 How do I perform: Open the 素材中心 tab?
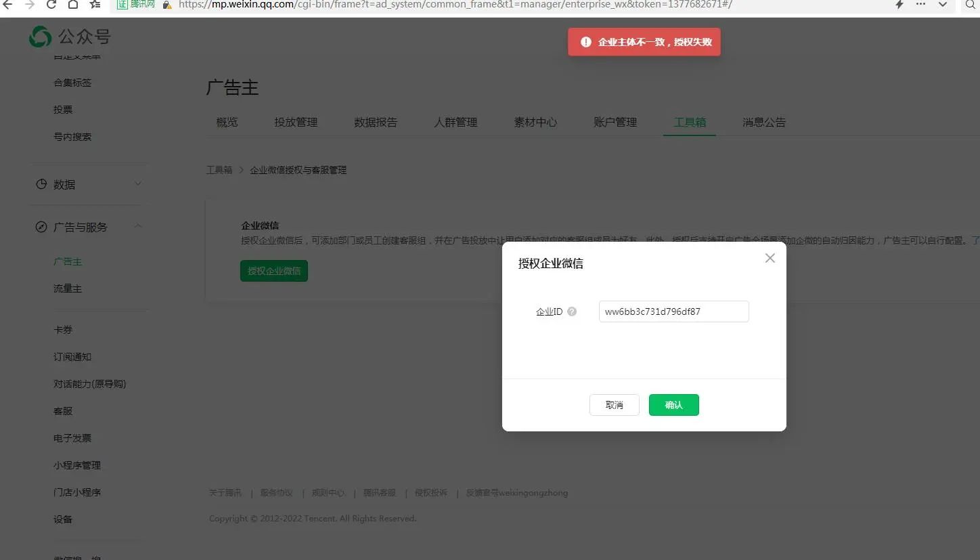click(535, 123)
